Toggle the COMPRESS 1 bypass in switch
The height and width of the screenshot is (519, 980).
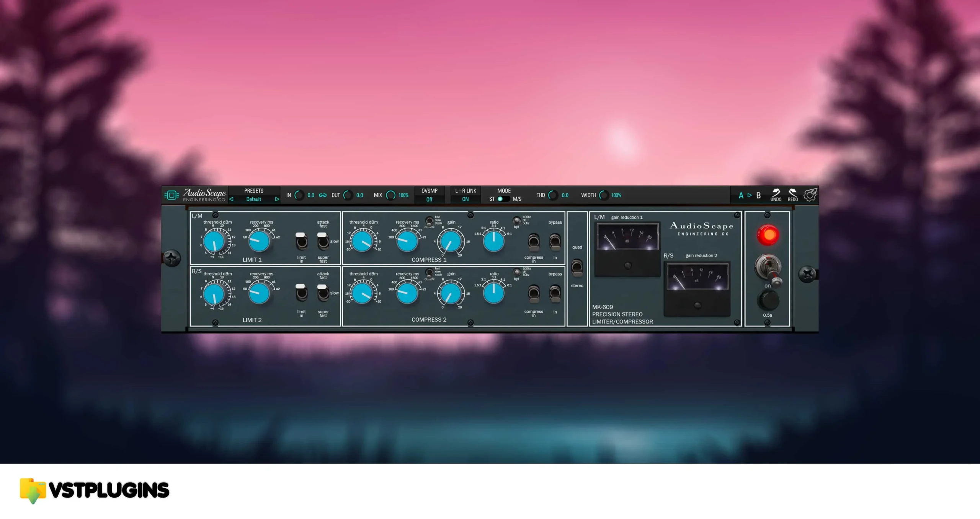click(555, 242)
